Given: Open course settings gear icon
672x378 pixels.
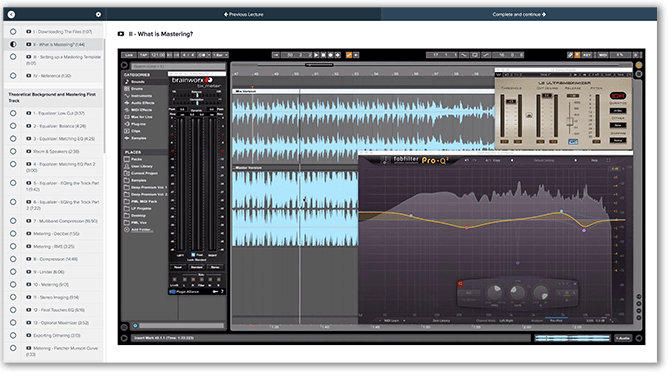Looking at the screenshot, I should click(98, 14).
